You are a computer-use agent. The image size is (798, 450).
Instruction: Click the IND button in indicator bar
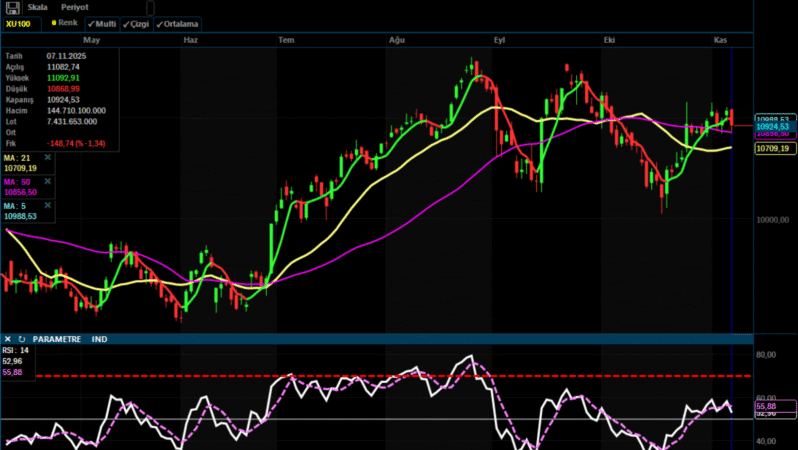point(100,339)
